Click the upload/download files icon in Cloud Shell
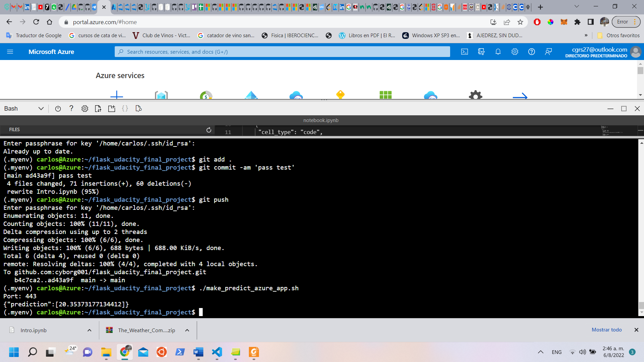 [98, 108]
